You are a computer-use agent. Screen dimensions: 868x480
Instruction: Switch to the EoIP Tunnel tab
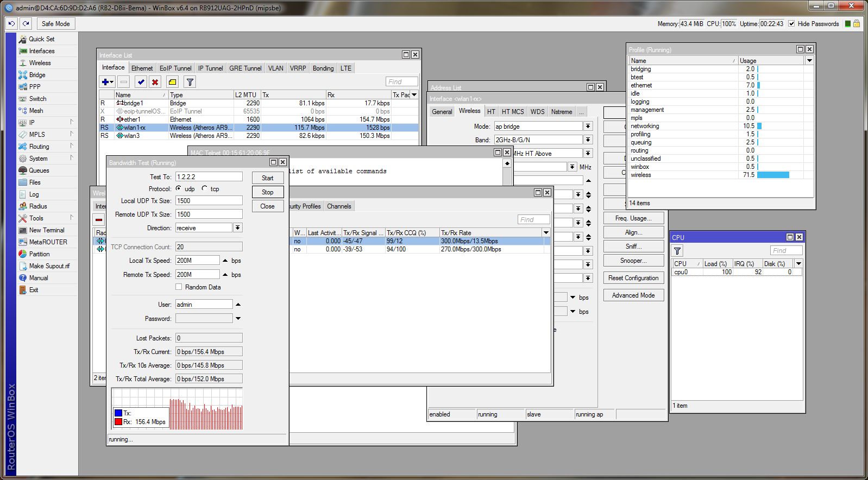click(175, 68)
